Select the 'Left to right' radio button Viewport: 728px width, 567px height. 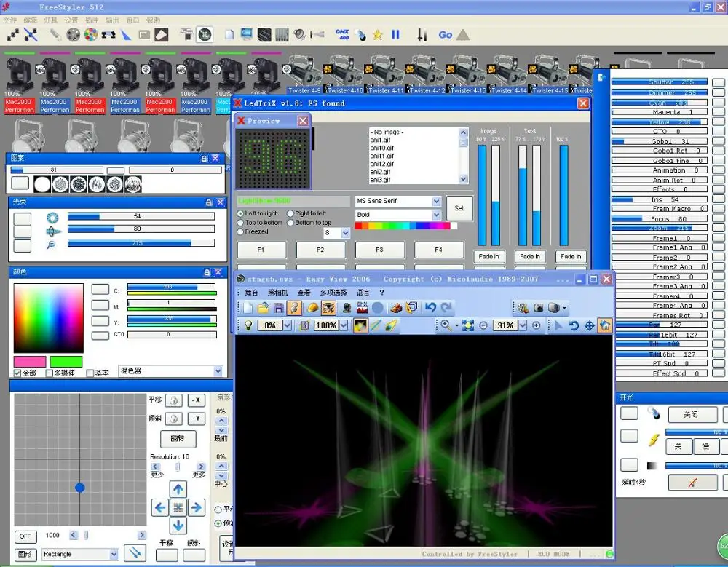point(242,214)
